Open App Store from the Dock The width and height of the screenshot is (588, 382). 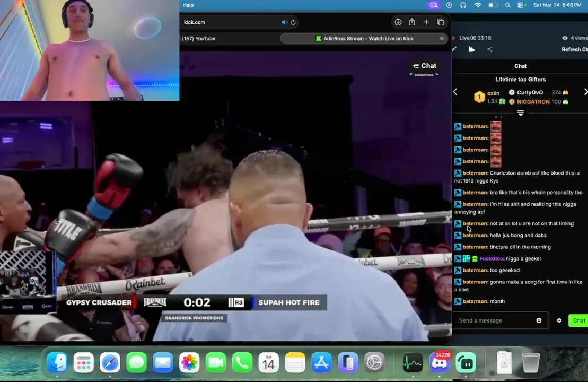pyautogui.click(x=321, y=362)
